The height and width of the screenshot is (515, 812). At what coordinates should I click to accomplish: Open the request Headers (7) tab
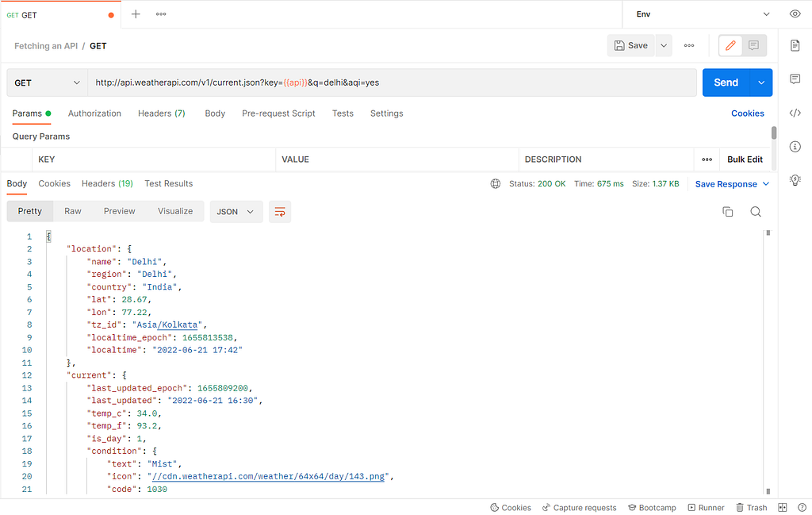pos(162,113)
